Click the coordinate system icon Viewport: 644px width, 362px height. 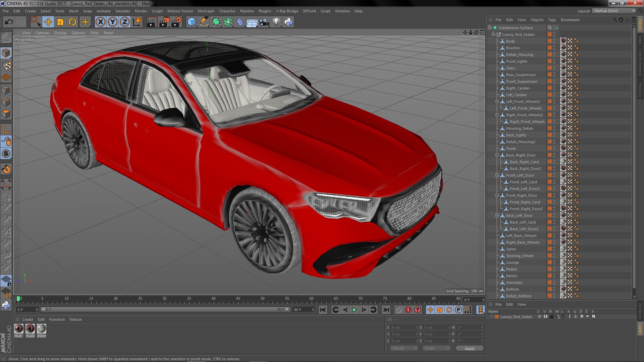pos(137,22)
